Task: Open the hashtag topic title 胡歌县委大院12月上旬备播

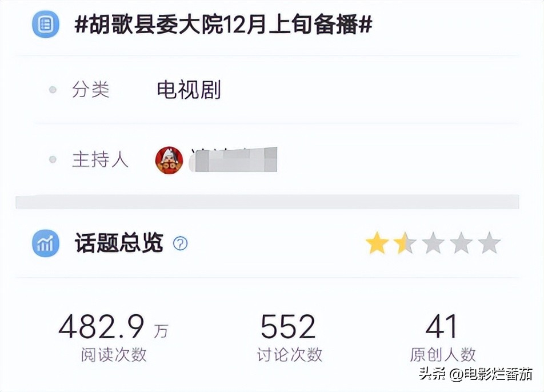Action: (x=223, y=25)
